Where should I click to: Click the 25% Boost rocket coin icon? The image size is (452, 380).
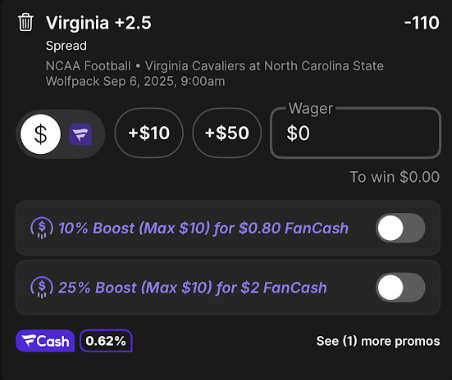tap(42, 287)
